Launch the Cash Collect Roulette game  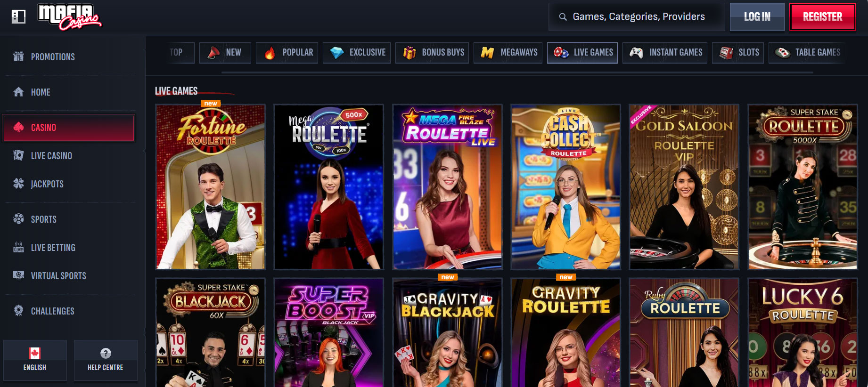(566, 187)
